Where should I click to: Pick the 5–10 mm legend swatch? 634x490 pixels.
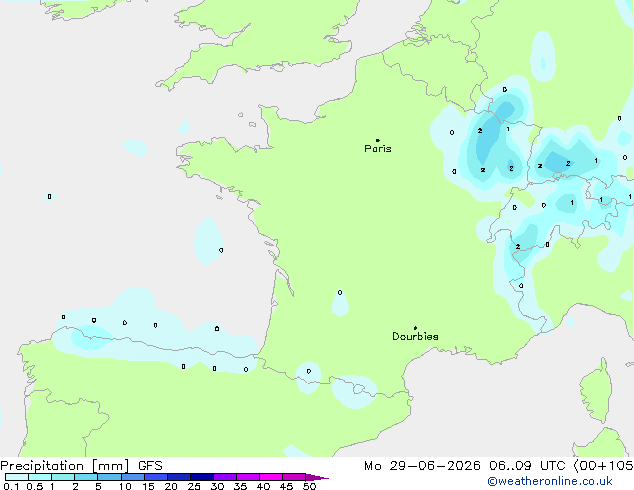click(109, 477)
